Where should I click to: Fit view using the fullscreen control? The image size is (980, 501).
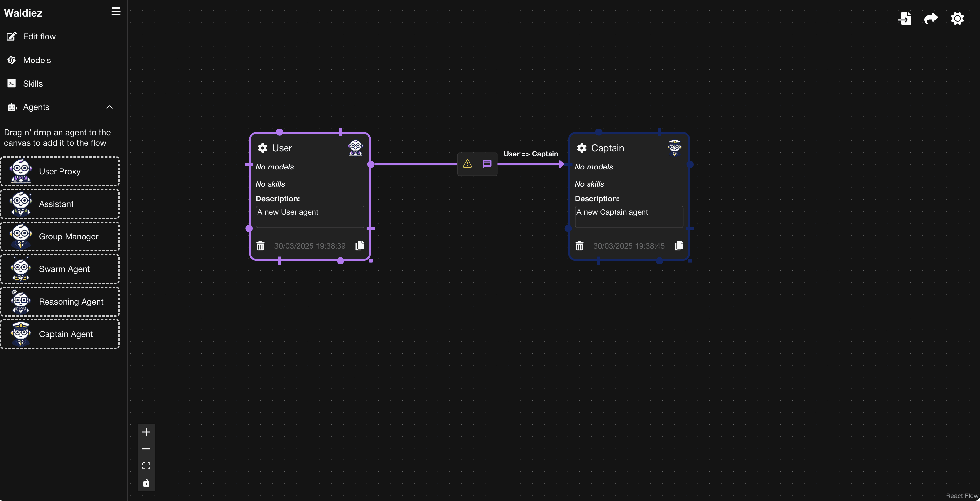click(146, 465)
